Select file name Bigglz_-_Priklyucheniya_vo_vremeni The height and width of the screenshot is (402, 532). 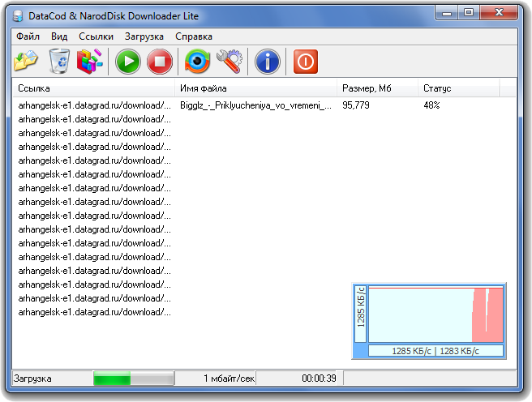click(x=255, y=105)
